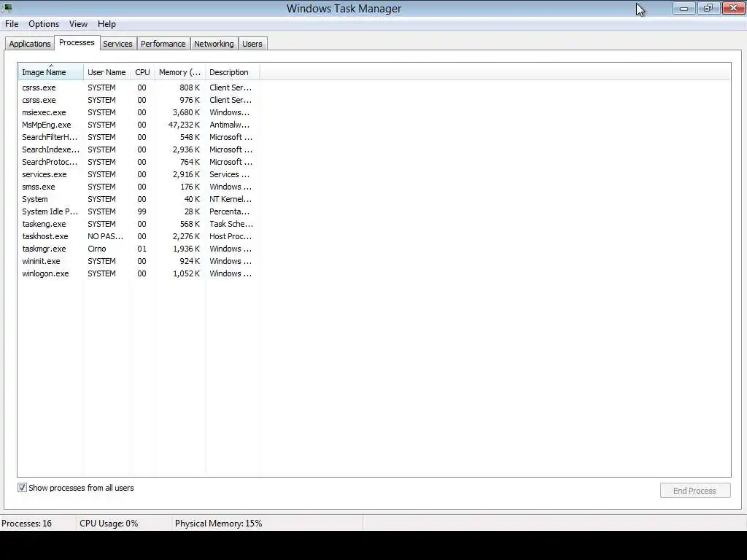Screen dimensions: 747x560
Task: Click the Services ... description cell
Action: coord(229,174)
